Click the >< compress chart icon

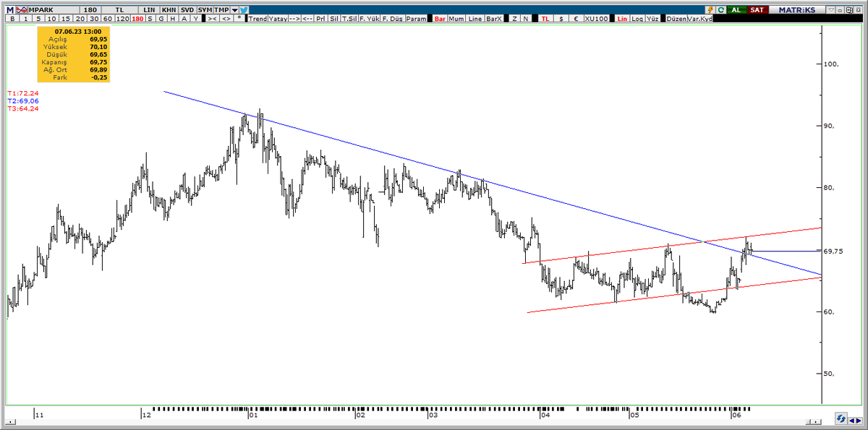click(x=212, y=19)
